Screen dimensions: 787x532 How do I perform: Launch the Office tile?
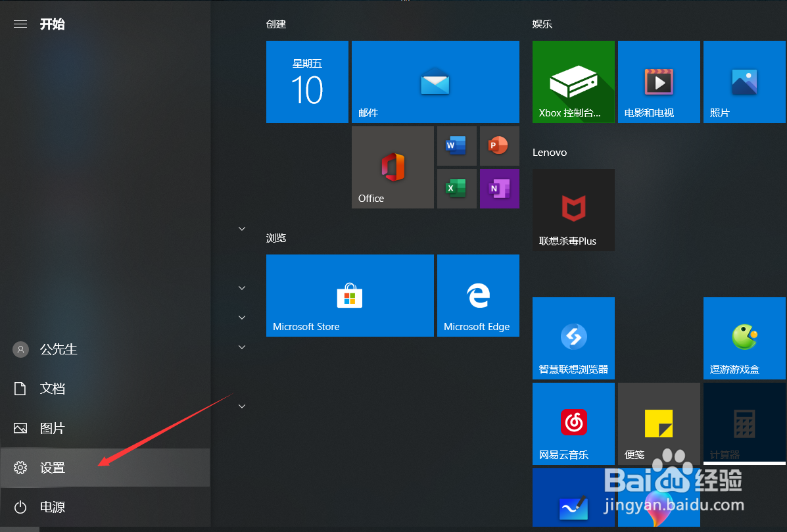[393, 167]
